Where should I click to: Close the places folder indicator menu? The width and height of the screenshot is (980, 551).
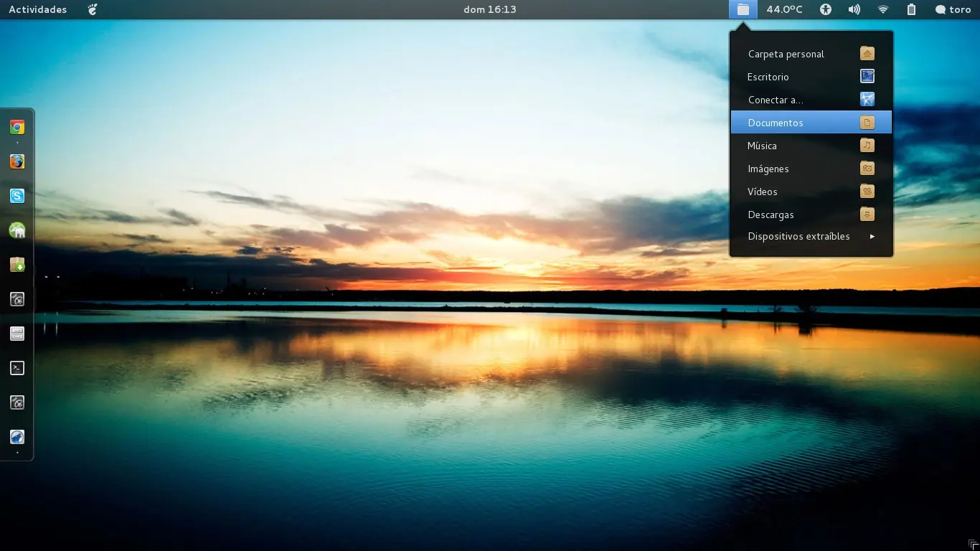pyautogui.click(x=743, y=9)
